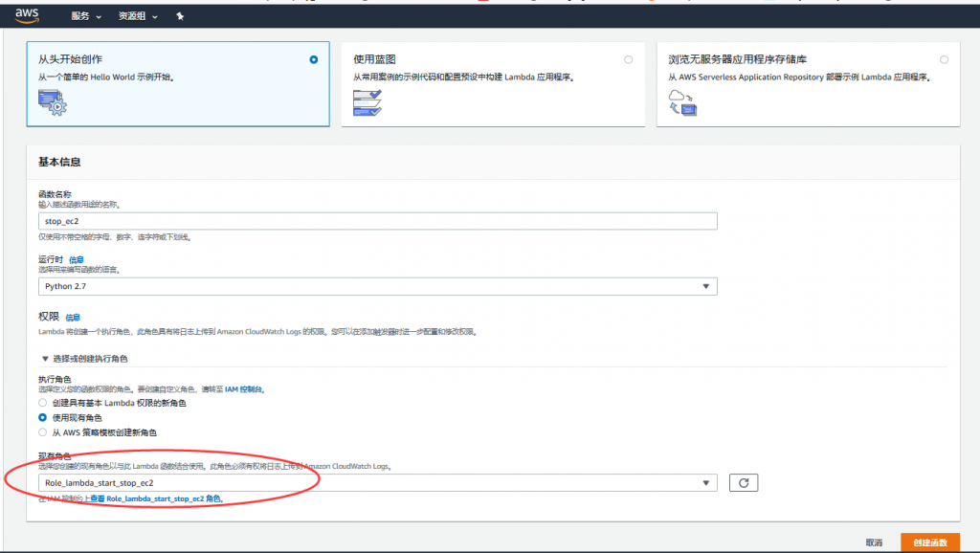Click the serverless repository cloud icon
Image resolution: width=980 pixels, height=553 pixels.
pos(681,101)
